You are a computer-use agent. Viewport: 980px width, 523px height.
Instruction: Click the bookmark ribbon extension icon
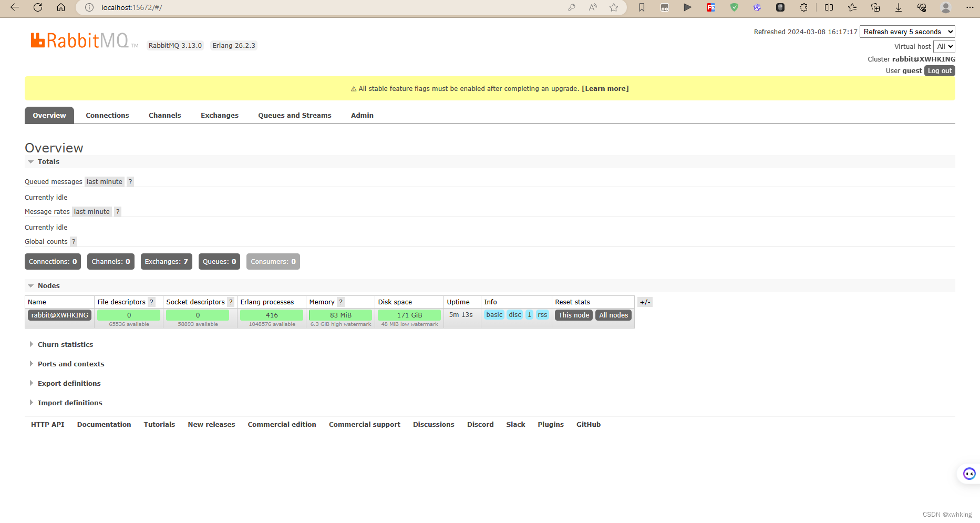point(642,7)
